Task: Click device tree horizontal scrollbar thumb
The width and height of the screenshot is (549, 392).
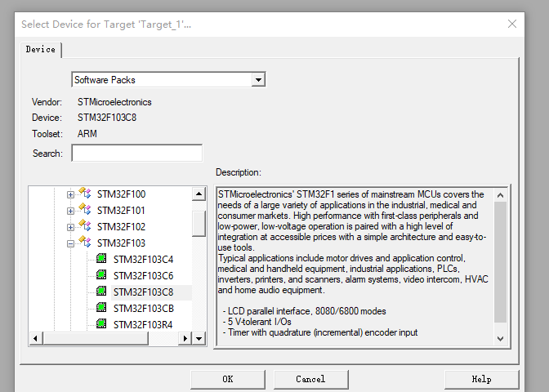Action: 96,338
